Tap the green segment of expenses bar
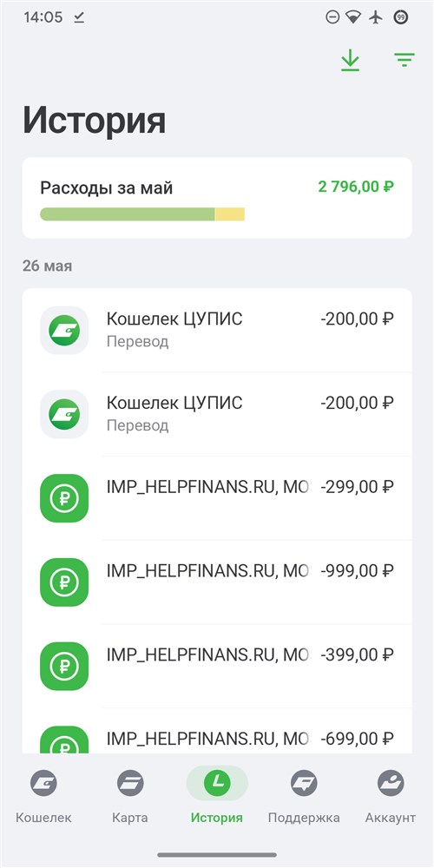Screen dimensions: 434x868 coord(128,214)
